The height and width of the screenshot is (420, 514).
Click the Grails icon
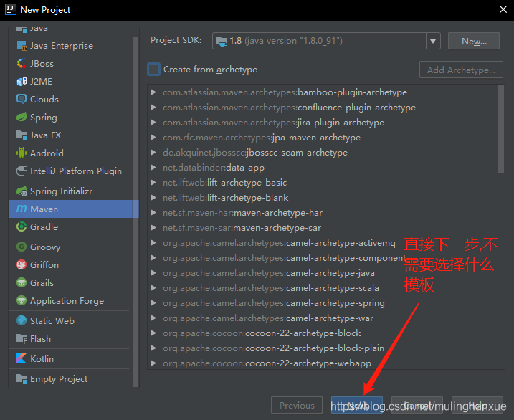22,282
